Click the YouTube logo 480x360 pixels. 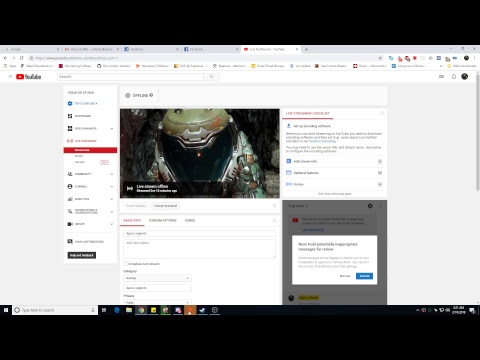29,77
